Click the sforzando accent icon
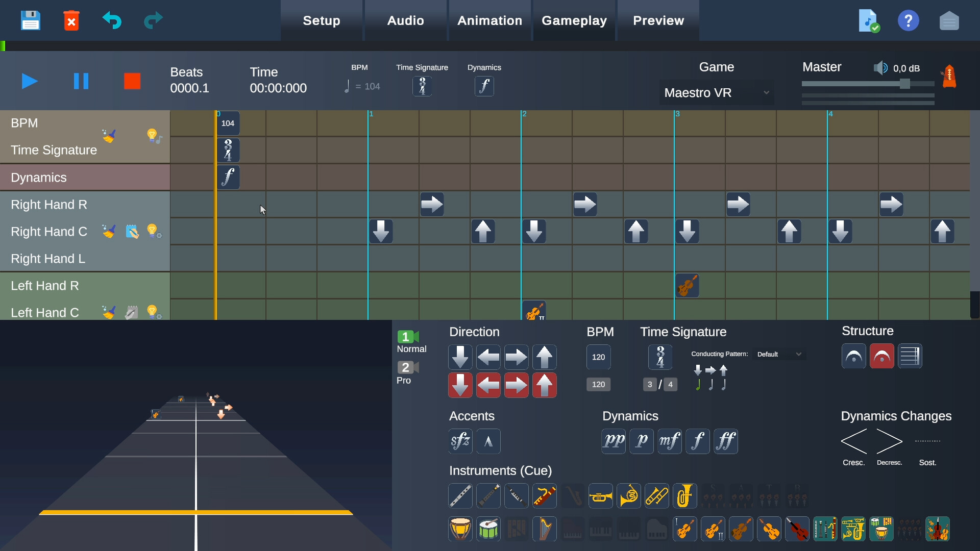Screen dimensions: 980x551 tap(460, 441)
